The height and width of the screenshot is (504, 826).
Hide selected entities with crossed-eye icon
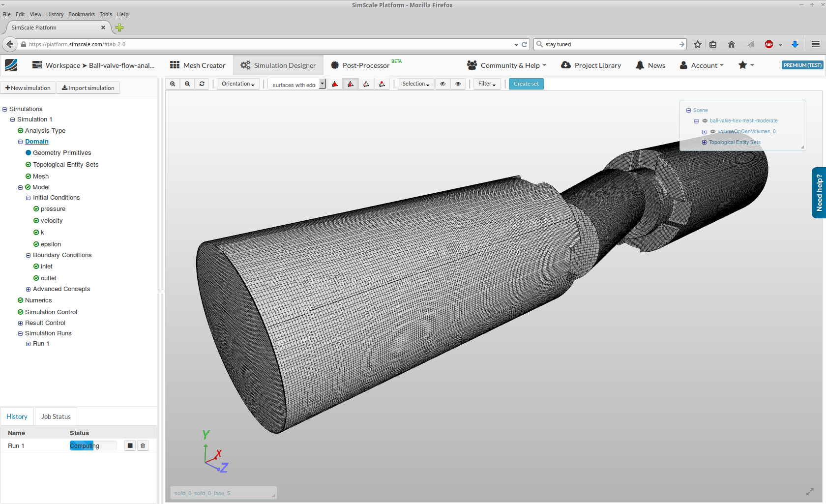click(442, 84)
